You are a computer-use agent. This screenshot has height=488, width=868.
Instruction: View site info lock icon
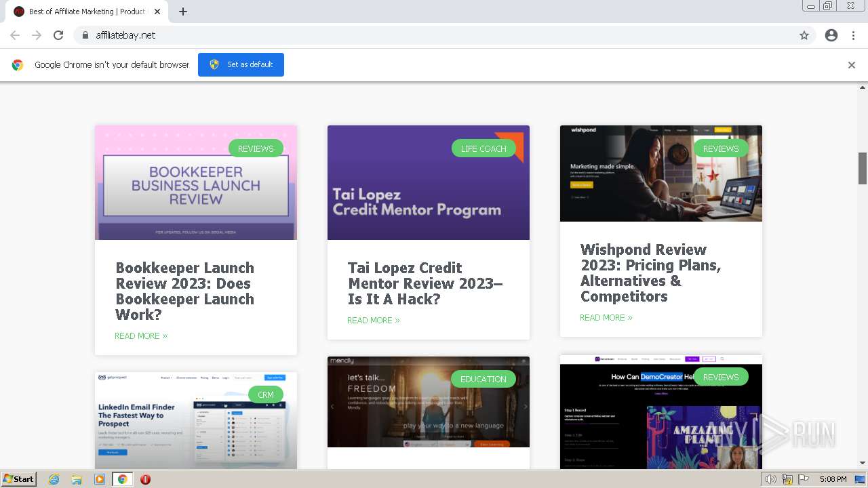click(x=85, y=35)
